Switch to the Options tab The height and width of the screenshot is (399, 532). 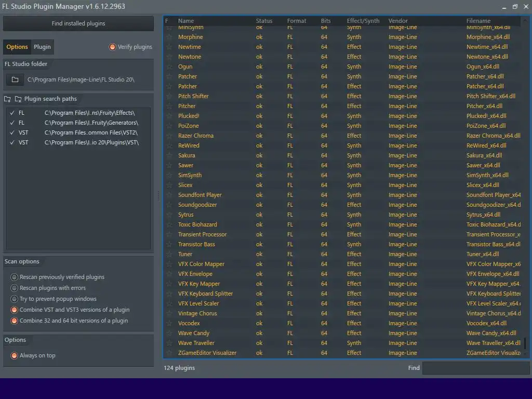click(x=17, y=47)
